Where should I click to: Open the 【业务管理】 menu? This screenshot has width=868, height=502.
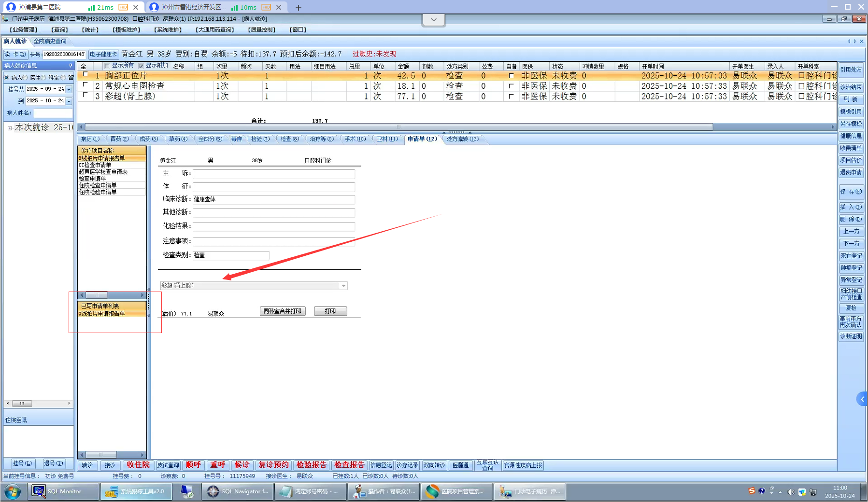(x=23, y=30)
